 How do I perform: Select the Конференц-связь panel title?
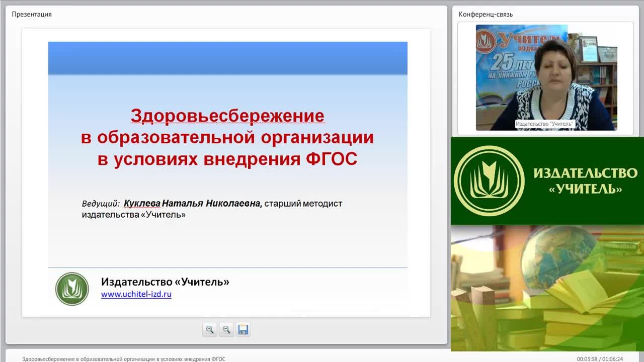coord(486,14)
